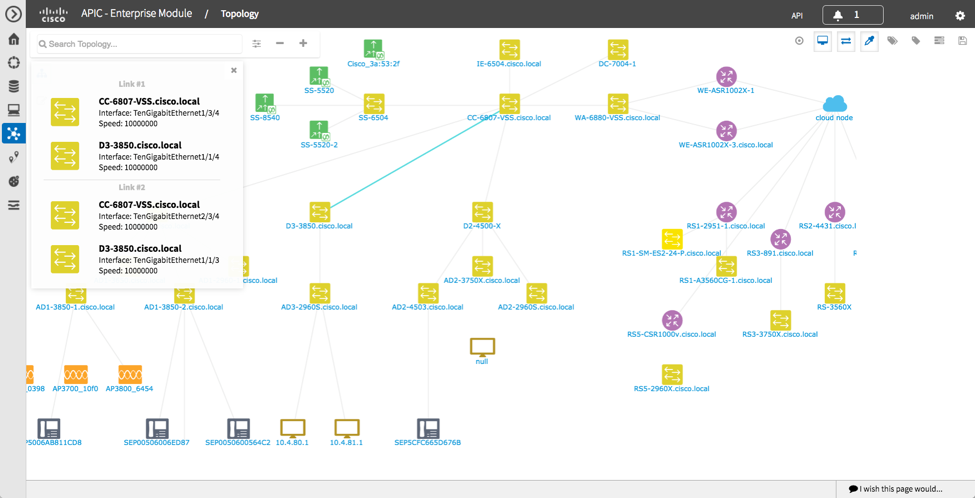Image resolution: width=975 pixels, height=498 pixels.
Task: Click the 'I wish this page would...' feedback button
Action: pyautogui.click(x=895, y=489)
